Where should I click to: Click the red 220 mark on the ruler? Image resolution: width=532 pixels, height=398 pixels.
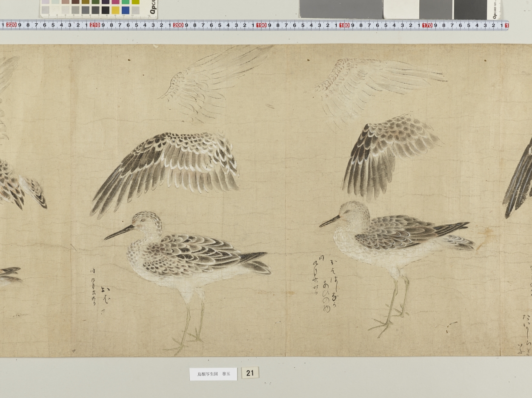tap(11, 25)
